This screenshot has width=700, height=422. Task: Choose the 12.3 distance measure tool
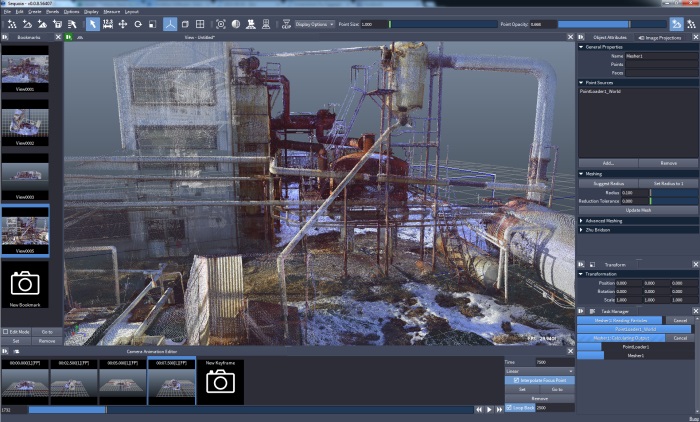[108, 24]
